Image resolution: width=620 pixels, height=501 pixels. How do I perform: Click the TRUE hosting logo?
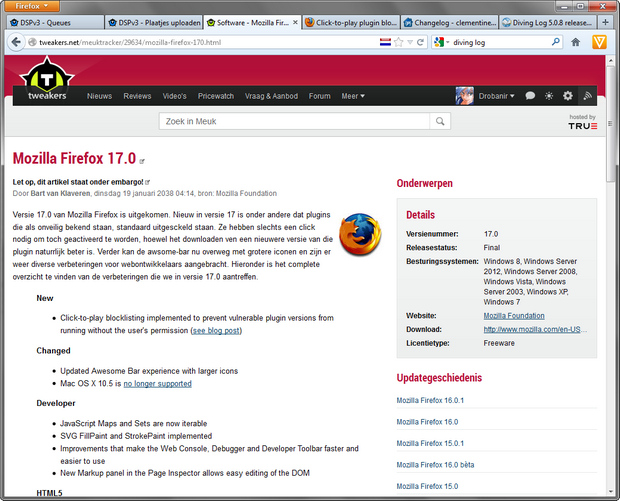click(582, 126)
